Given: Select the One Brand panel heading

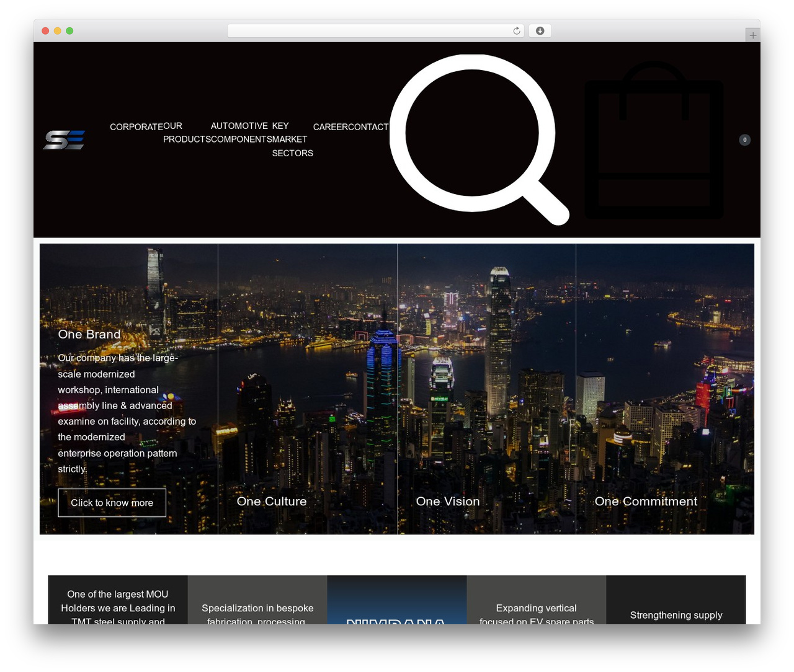Looking at the screenshot, I should pos(89,334).
